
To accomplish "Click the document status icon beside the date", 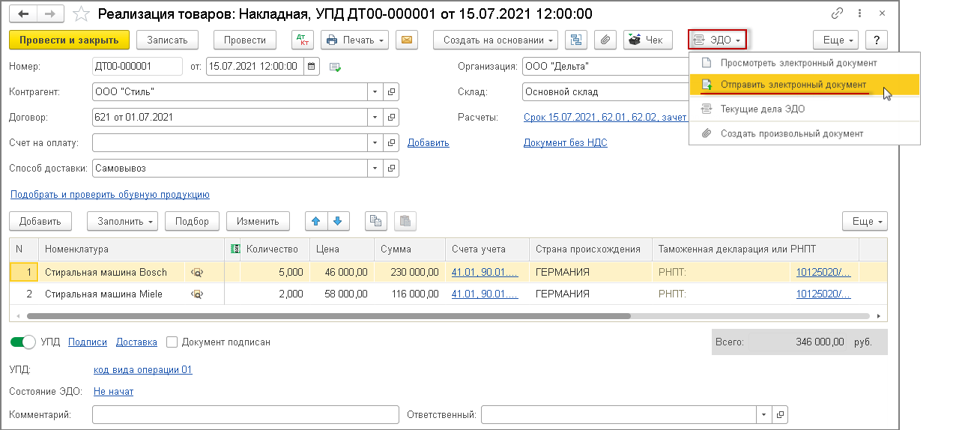I will click(335, 67).
